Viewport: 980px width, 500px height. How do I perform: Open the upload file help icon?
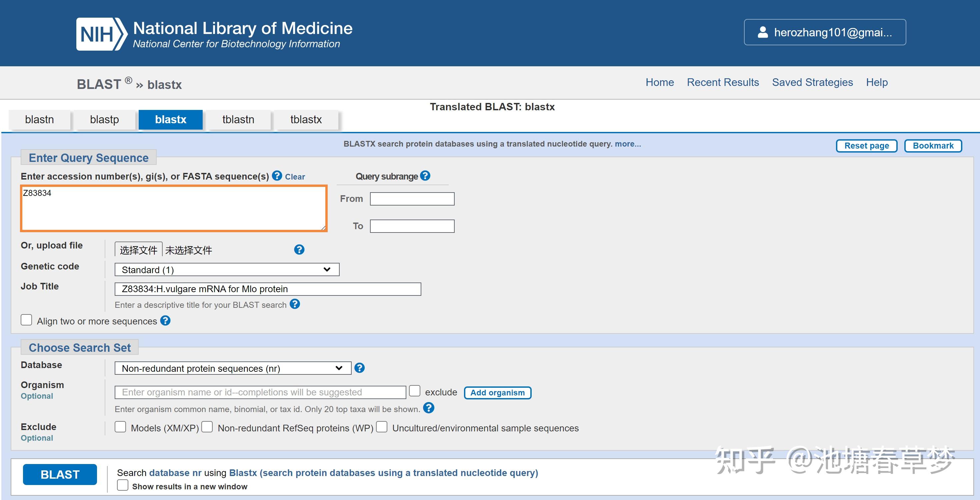(299, 250)
